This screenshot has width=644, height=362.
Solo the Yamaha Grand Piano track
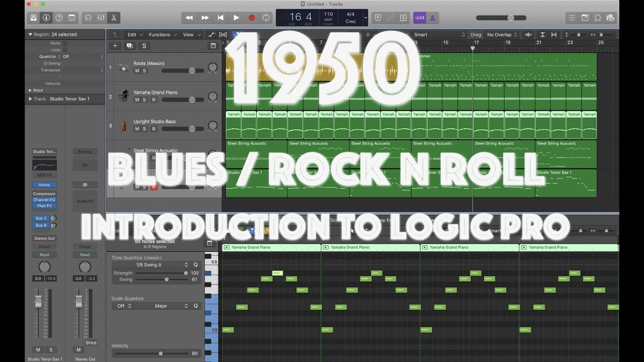[144, 100]
